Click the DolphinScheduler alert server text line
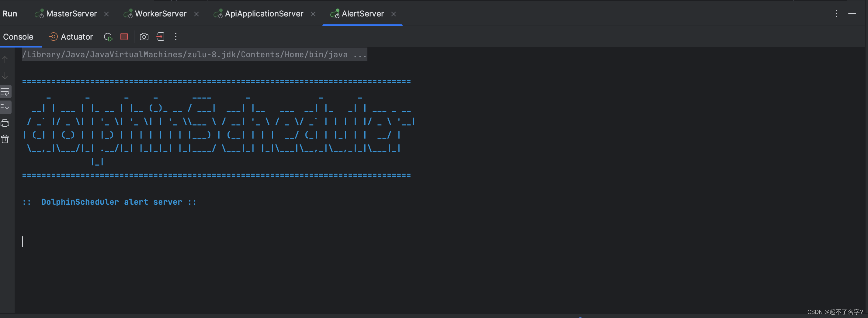Viewport: 868px width, 318px height. (109, 202)
